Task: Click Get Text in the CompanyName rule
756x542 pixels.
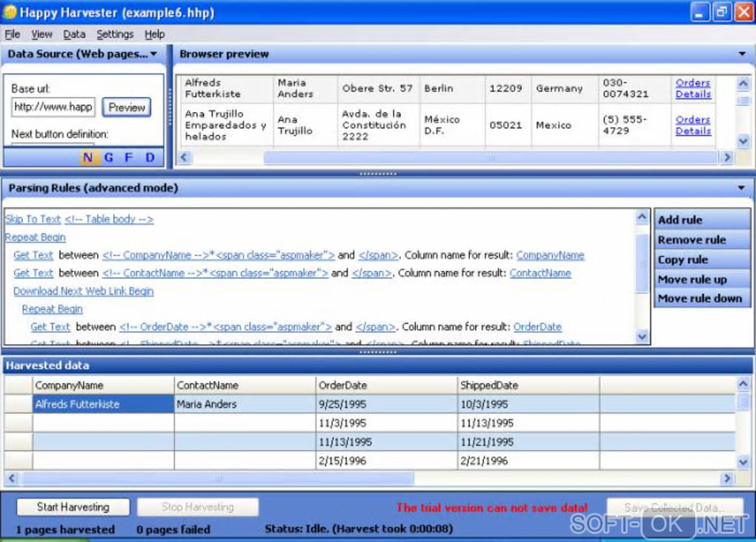Action: click(33, 255)
